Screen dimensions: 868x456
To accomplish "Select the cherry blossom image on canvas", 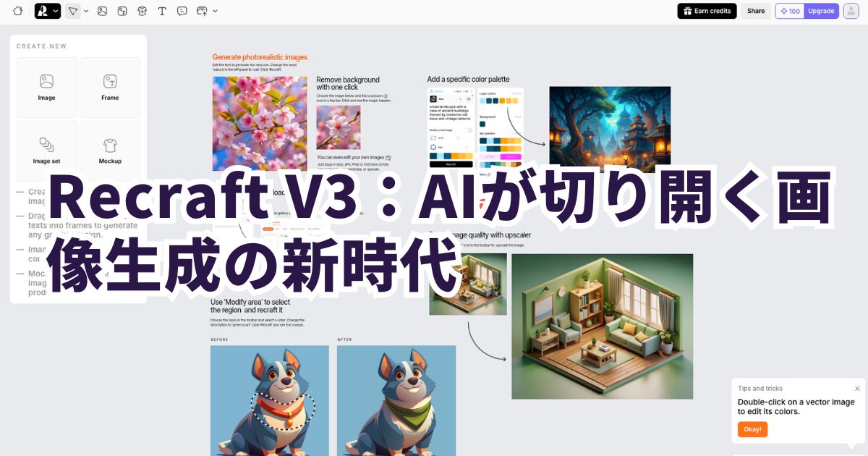I will pyautogui.click(x=259, y=123).
